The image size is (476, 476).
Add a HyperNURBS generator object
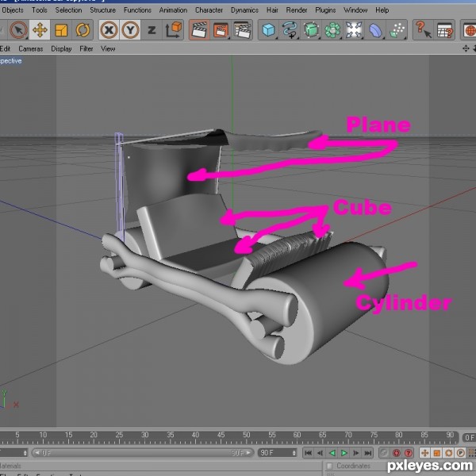pos(311,30)
